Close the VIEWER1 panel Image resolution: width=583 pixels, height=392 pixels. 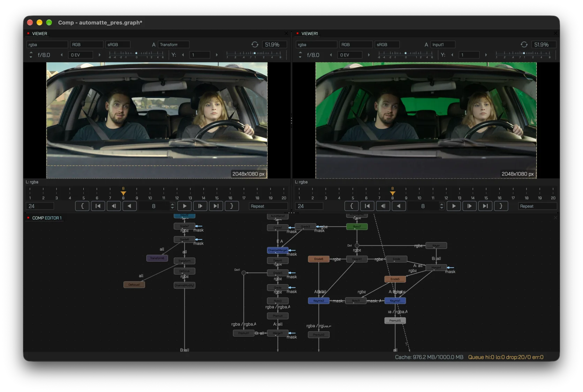(x=555, y=33)
